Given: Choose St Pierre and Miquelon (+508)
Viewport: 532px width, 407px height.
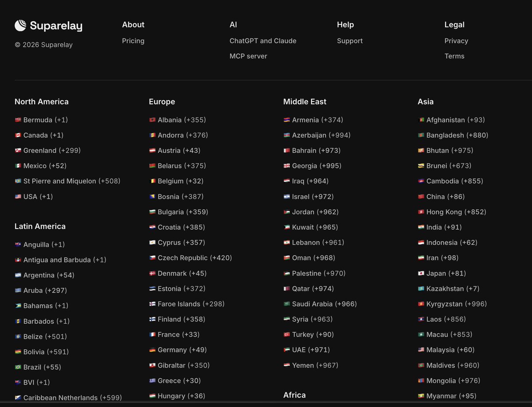Looking at the screenshot, I should tap(67, 181).
